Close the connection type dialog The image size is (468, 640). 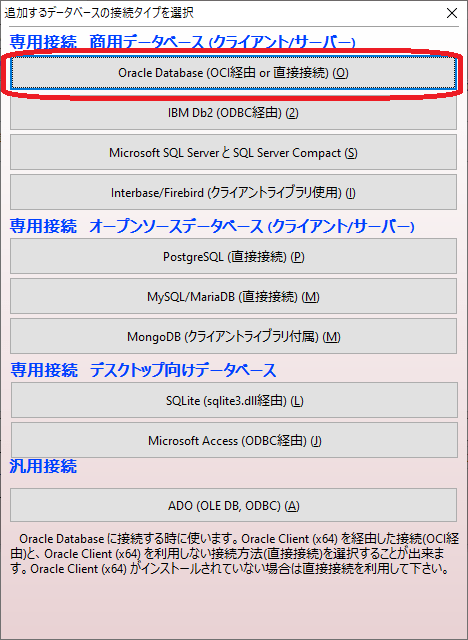pyautogui.click(x=452, y=13)
